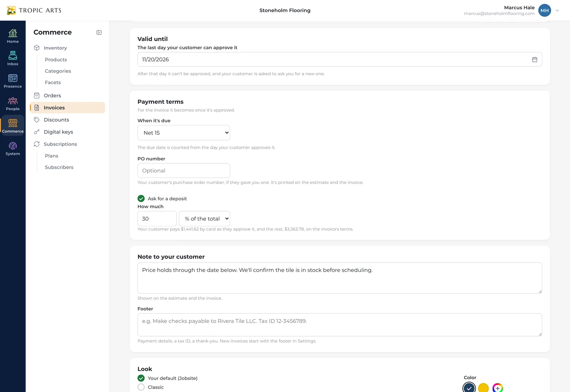The height and width of the screenshot is (392, 570).
Task: Open Plans under Subscriptions
Action: pyautogui.click(x=52, y=156)
